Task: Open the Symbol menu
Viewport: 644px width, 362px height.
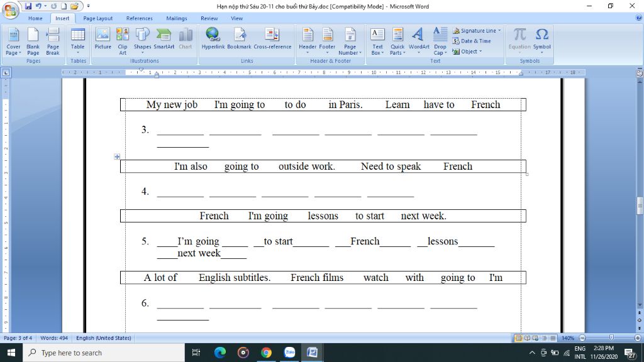Action: pos(541,41)
